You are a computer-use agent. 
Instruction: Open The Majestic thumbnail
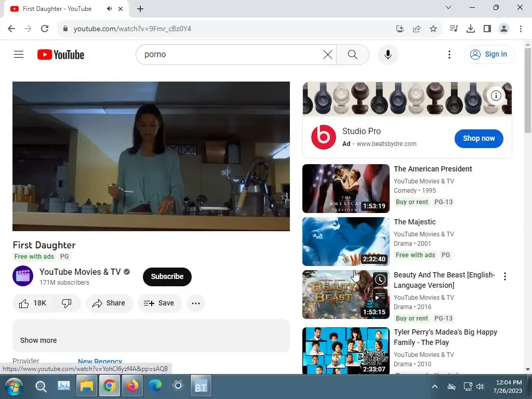pyautogui.click(x=345, y=241)
